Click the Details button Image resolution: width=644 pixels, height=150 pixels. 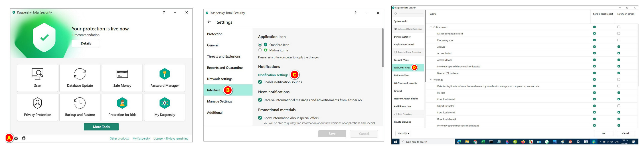(x=86, y=43)
